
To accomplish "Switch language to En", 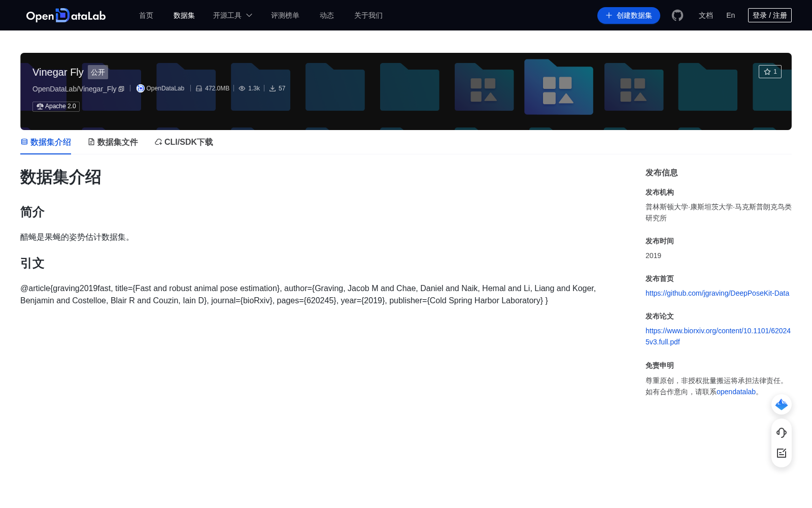I will [x=731, y=15].
